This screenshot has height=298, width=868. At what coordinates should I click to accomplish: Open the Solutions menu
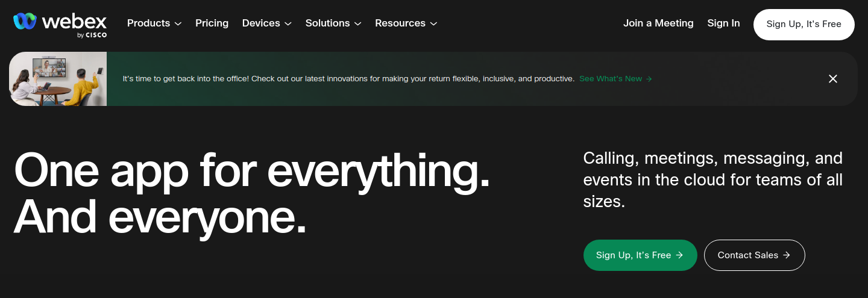333,23
